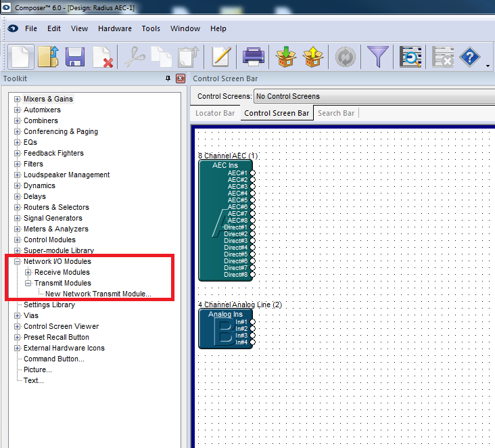Select Preset Recall Button tree item
This screenshot has height=448, width=495.
[x=57, y=337]
